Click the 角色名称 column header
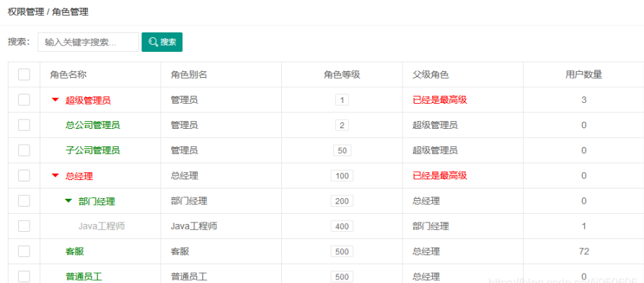 (x=69, y=75)
